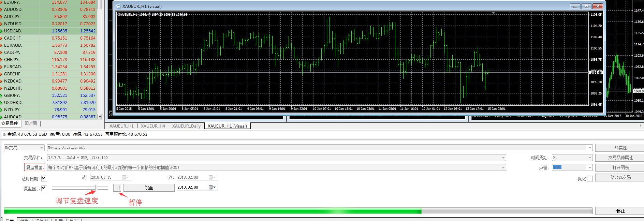Switch to the XAUEUR.,H4 chart tab
644x221 pixels.
pyautogui.click(x=153, y=126)
